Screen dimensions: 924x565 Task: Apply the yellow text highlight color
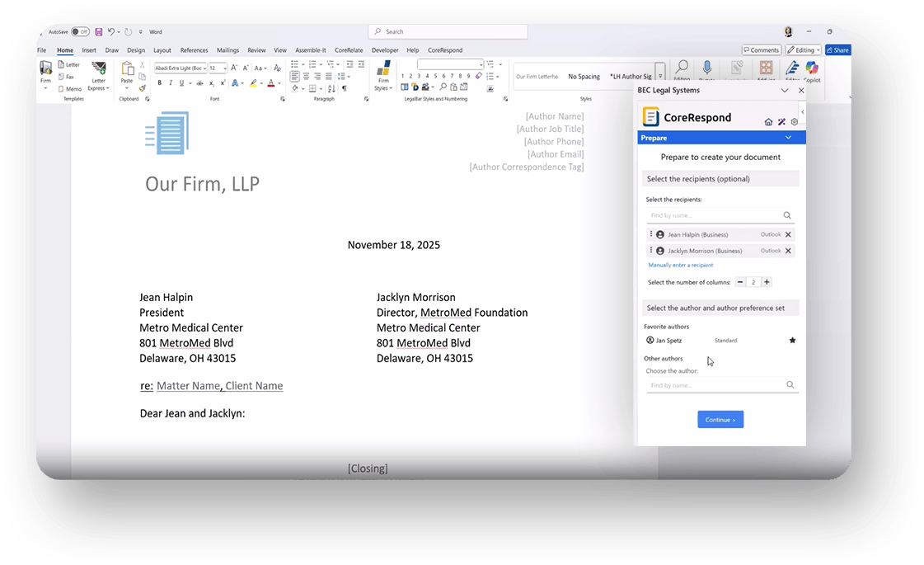253,83
